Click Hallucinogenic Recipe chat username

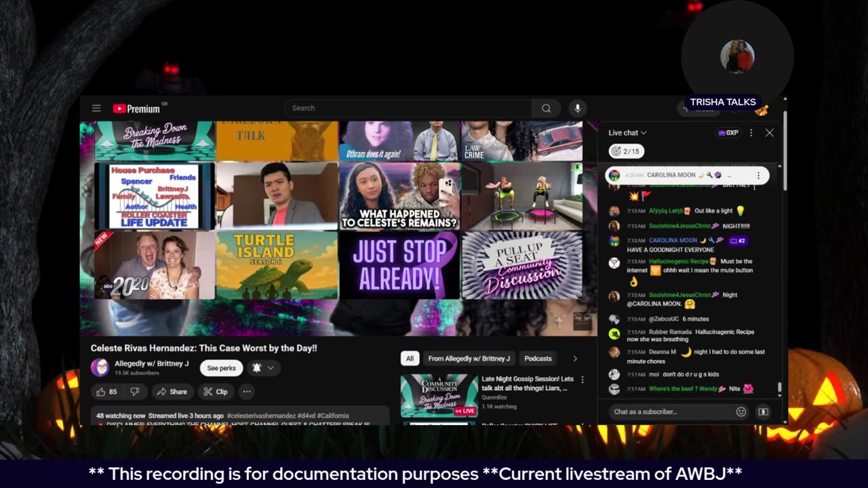[678, 261]
